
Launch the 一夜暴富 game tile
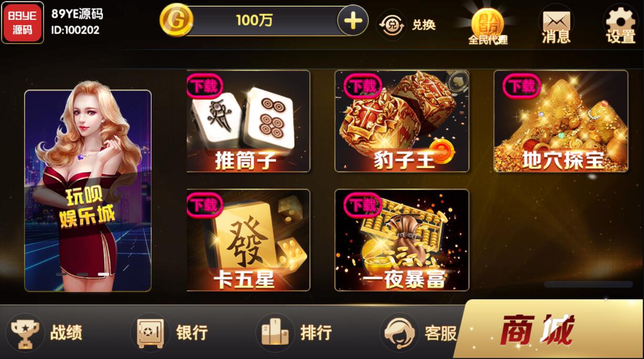point(402,240)
